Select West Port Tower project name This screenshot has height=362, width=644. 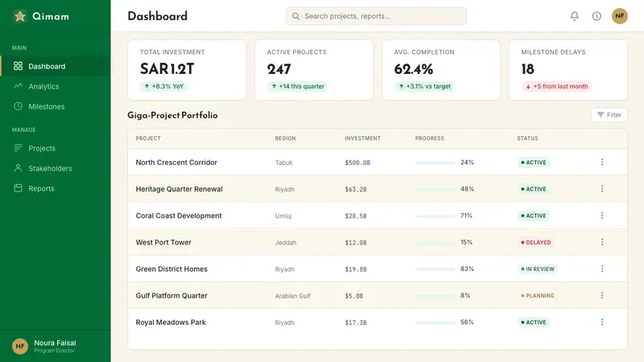click(x=163, y=242)
